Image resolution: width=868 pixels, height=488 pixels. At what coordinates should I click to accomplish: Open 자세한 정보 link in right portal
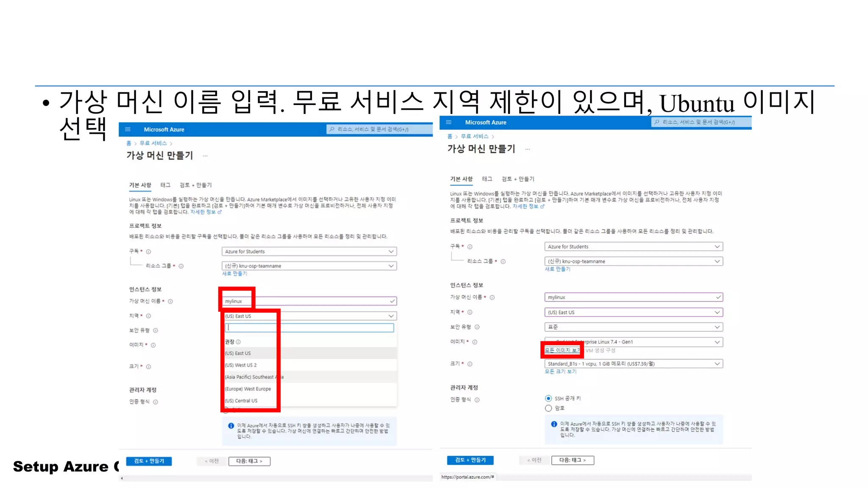[528, 206]
